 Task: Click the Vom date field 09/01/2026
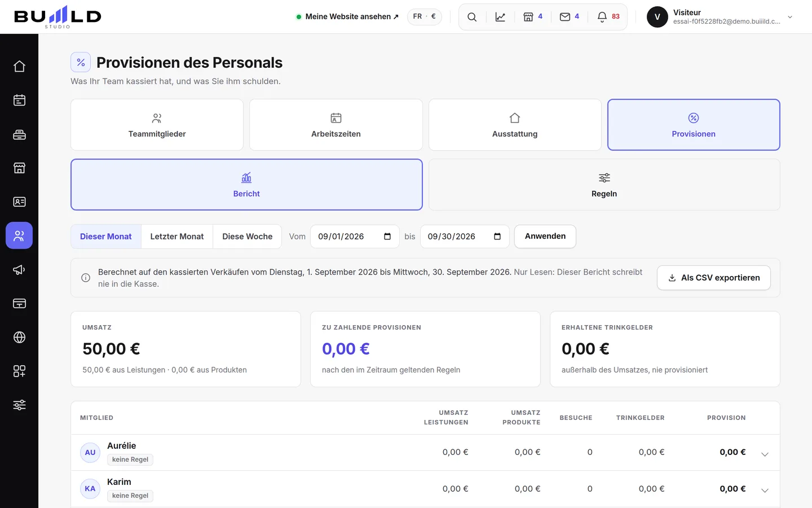[x=355, y=237]
